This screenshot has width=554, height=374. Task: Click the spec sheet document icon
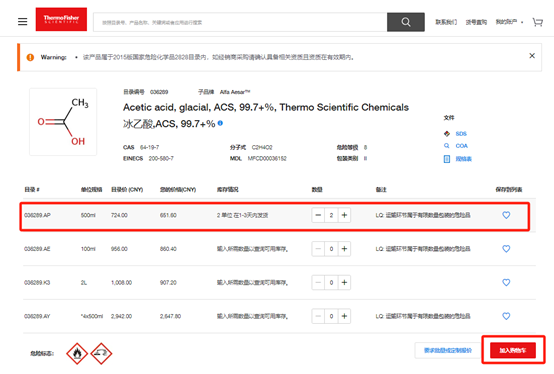point(447,159)
